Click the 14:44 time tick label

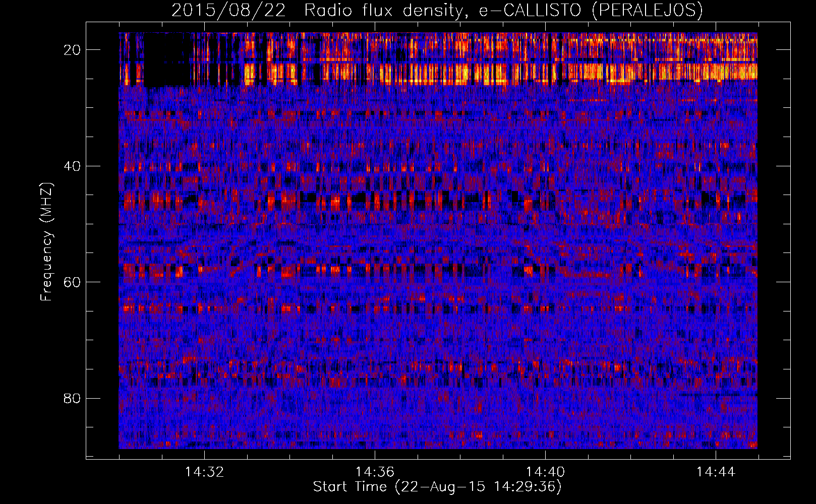coord(716,472)
